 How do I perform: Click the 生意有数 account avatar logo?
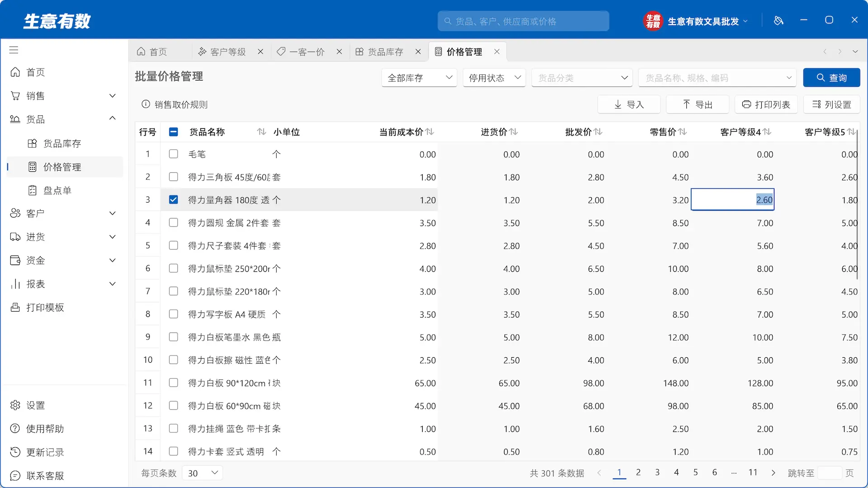(x=652, y=21)
